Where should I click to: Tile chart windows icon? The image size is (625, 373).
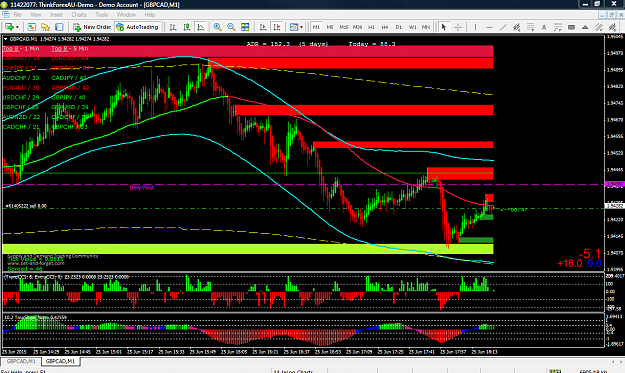(x=245, y=27)
